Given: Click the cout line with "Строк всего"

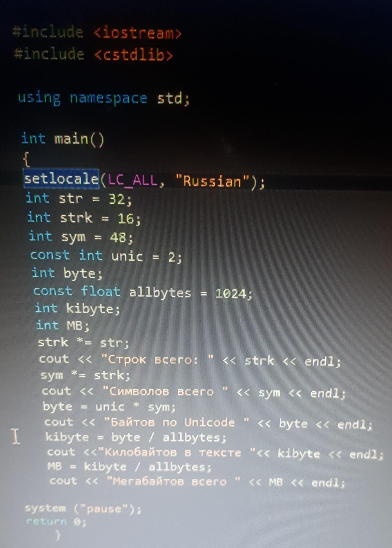Looking at the screenshot, I should (190, 360).
